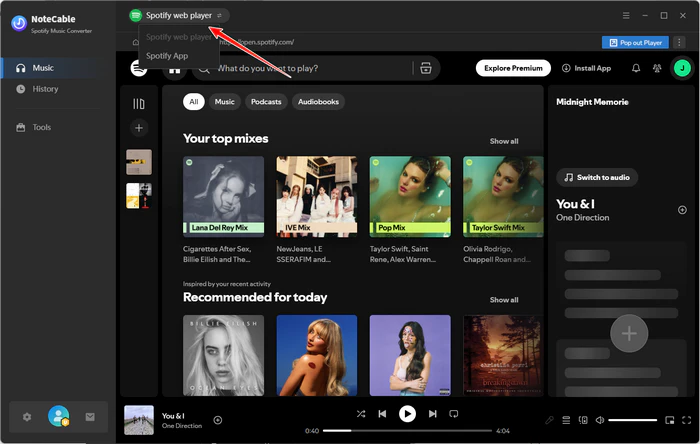The width and height of the screenshot is (700, 444).
Task: Open Connect to a device icon
Action: (x=583, y=420)
